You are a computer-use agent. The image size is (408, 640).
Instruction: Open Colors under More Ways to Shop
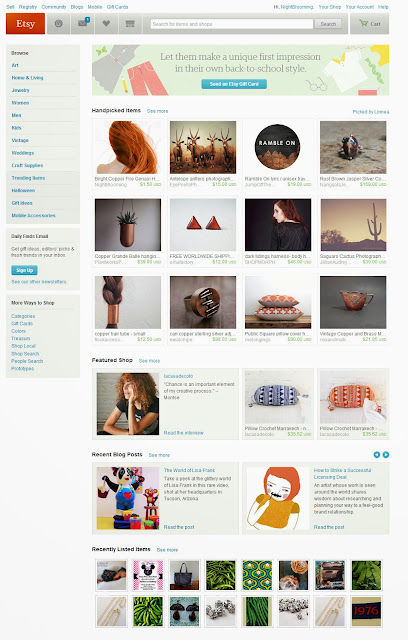point(18,331)
